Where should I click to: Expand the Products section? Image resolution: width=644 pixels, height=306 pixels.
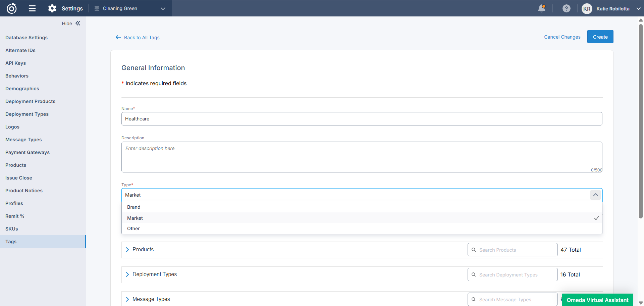(127, 250)
